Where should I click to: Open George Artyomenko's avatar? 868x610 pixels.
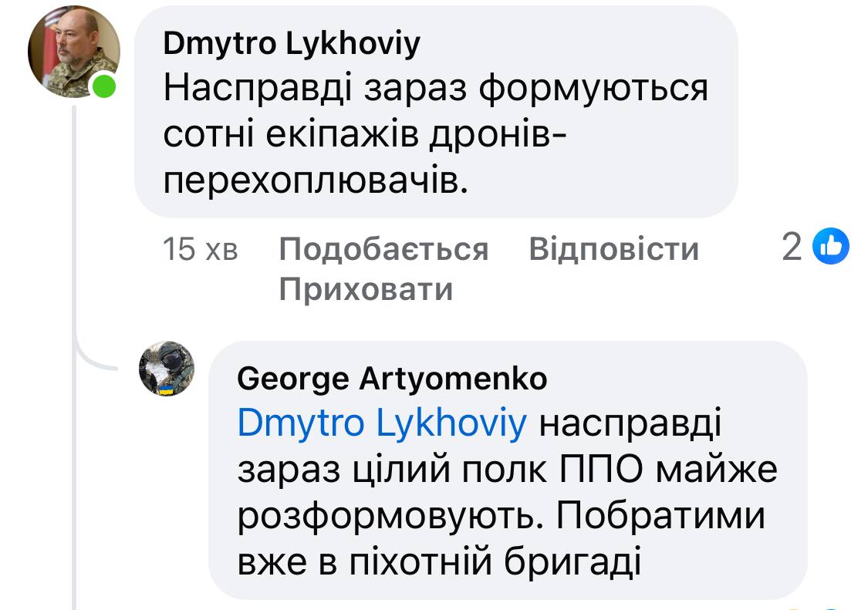coord(166,369)
